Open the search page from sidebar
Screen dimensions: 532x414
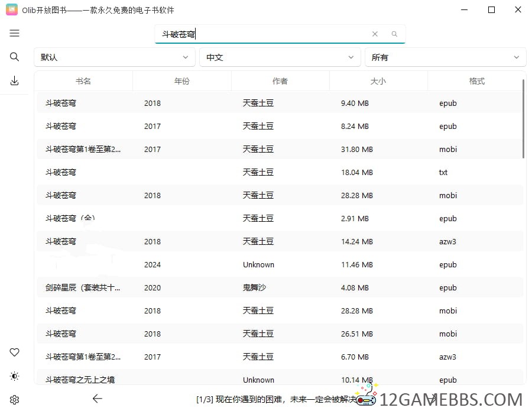[14, 57]
